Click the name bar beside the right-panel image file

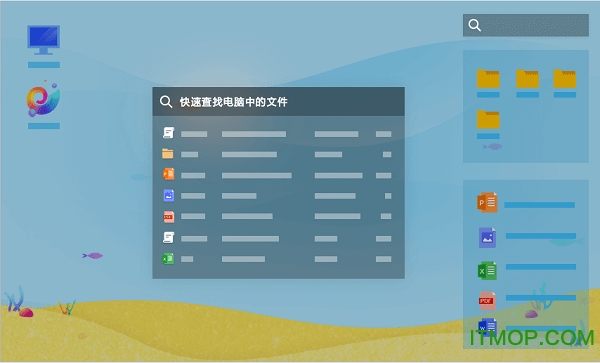(541, 236)
